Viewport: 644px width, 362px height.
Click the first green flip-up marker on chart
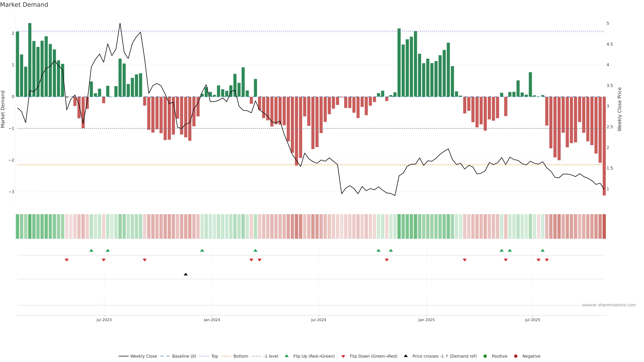coord(91,250)
